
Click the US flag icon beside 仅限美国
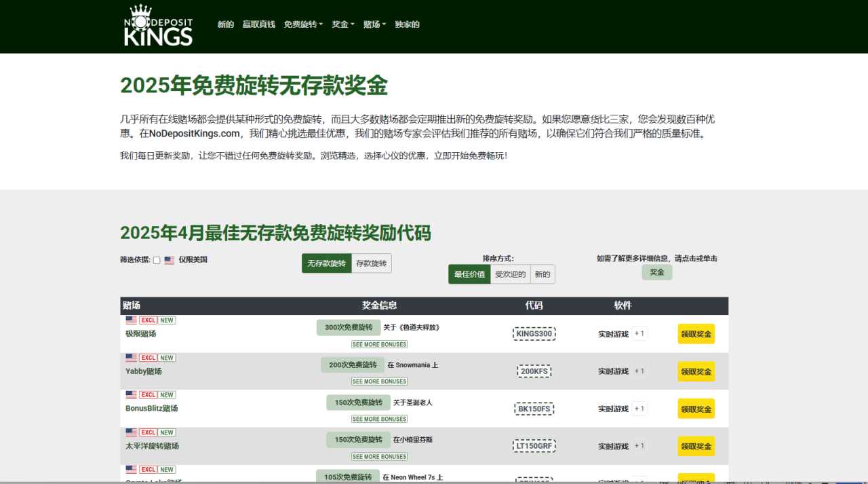170,260
